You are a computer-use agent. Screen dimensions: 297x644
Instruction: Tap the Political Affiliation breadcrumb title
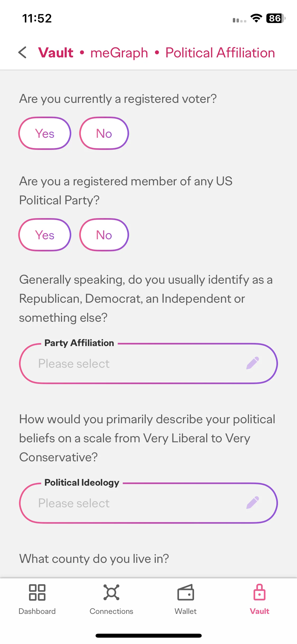point(220,53)
